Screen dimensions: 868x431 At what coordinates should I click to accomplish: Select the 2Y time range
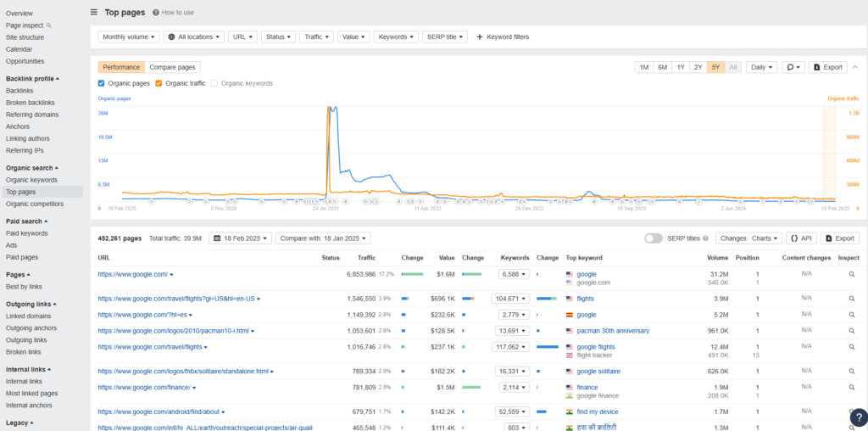(698, 67)
